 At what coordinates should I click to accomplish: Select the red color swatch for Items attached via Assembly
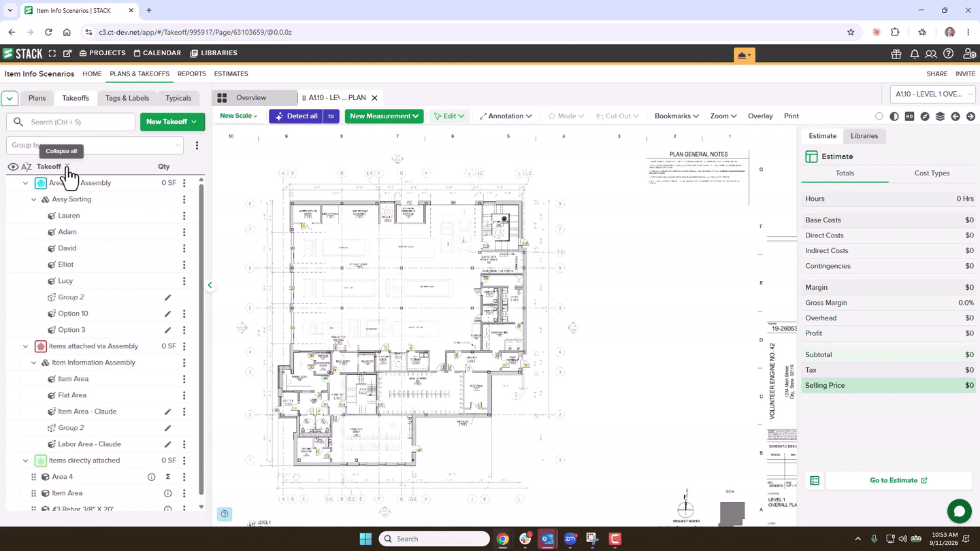pyautogui.click(x=41, y=346)
